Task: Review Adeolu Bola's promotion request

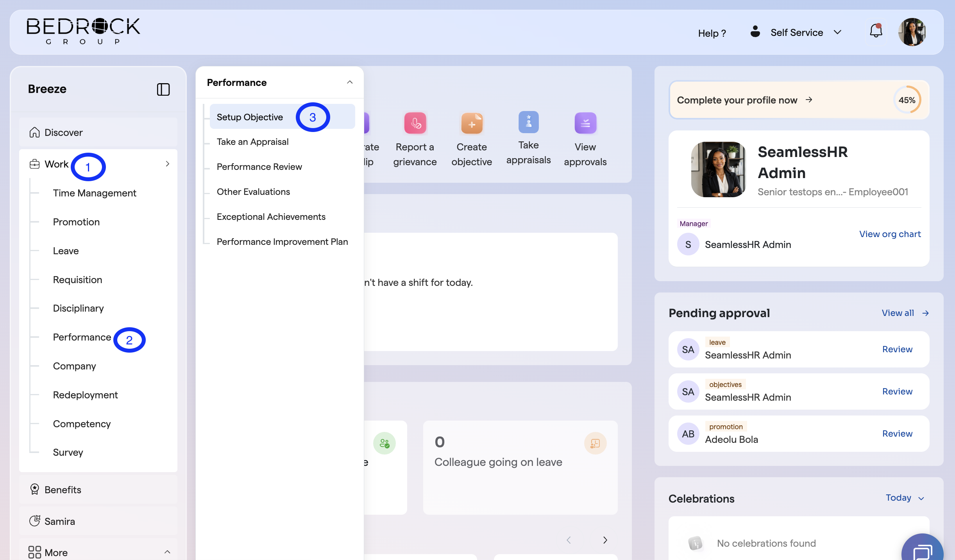Action: (x=897, y=434)
